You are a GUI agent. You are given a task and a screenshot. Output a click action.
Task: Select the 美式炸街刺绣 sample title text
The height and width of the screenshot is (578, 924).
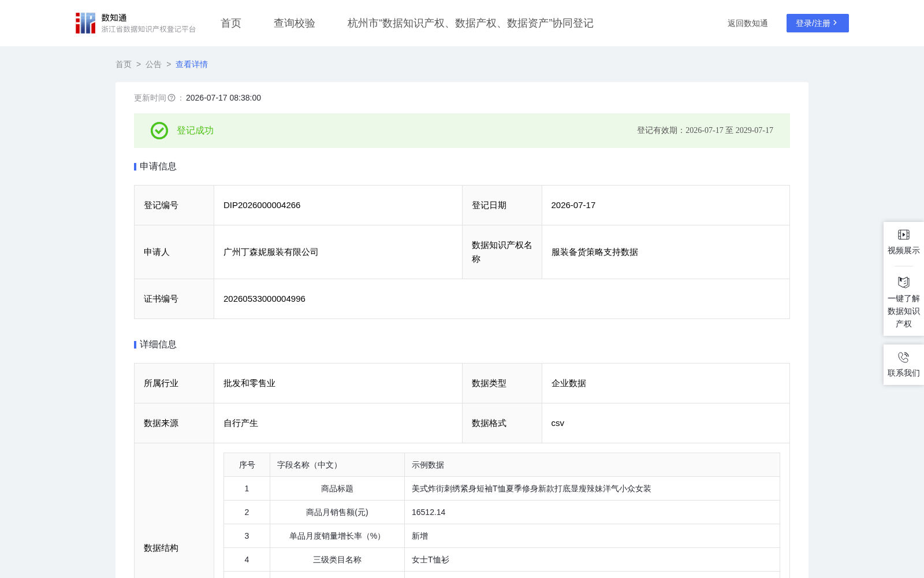531,488
